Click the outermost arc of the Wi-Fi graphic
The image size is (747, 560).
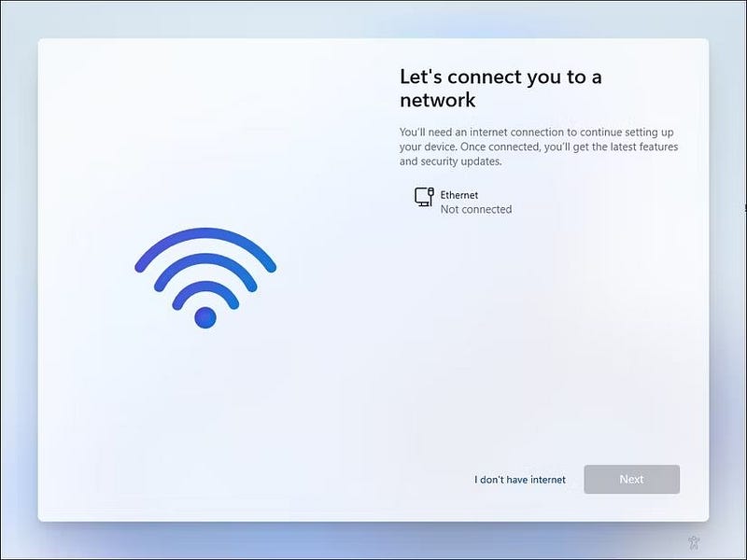pos(205,232)
